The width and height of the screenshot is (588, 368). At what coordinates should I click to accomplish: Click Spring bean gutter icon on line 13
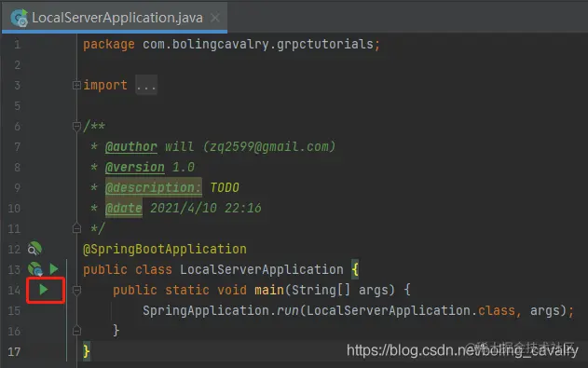tap(35, 269)
